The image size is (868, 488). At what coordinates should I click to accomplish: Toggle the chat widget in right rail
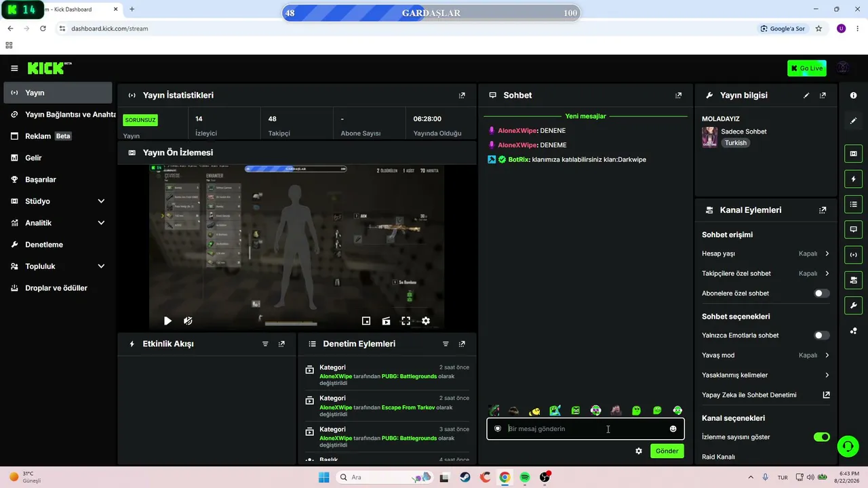coord(853,230)
